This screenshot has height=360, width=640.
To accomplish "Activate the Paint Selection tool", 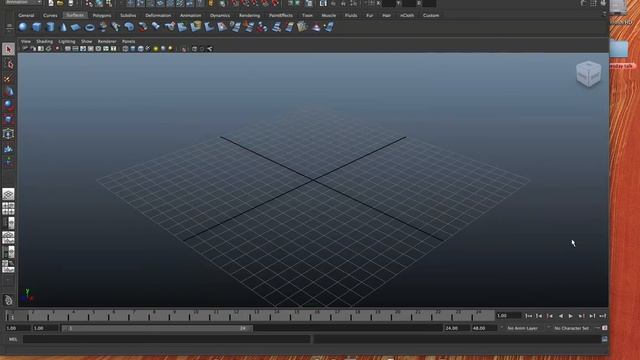I will 9,78.
